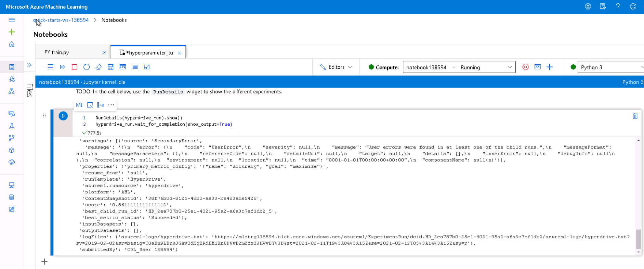Open Models cube icon in sidebar
This screenshot has height=269, width=644.
pyautogui.click(x=12, y=150)
